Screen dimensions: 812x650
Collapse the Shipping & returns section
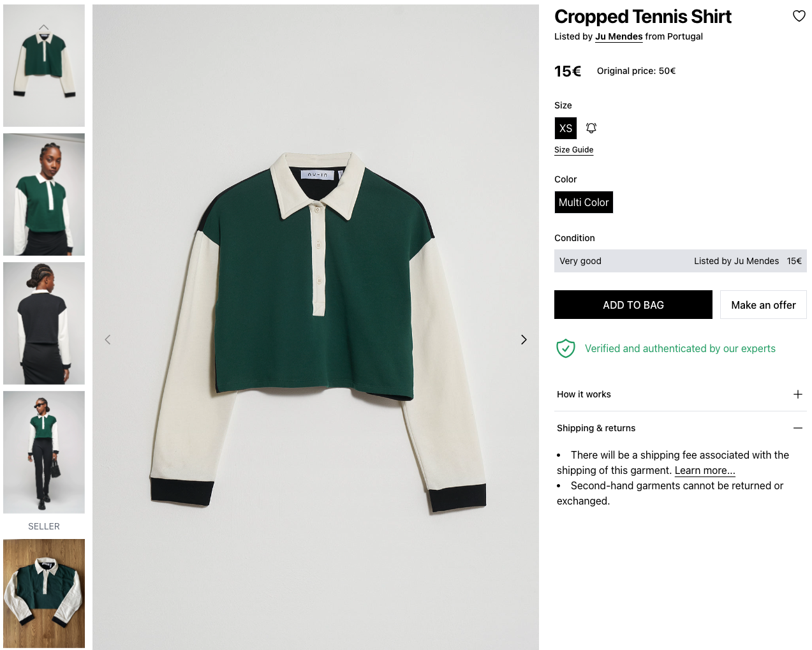(x=797, y=428)
